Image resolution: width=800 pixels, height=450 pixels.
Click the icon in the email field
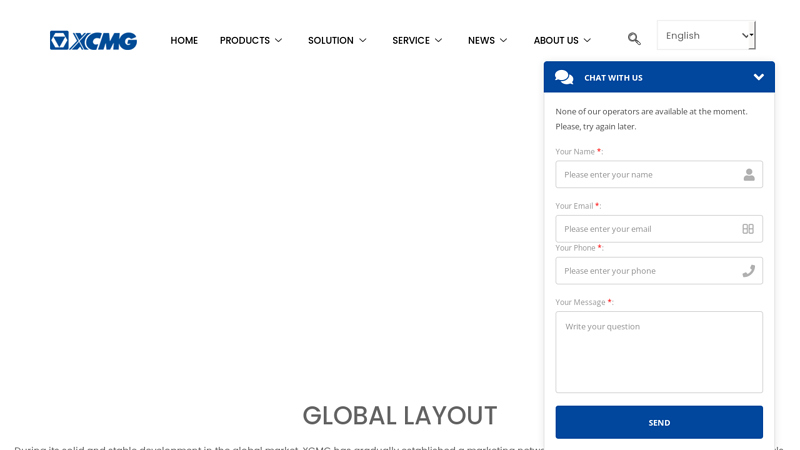748,229
